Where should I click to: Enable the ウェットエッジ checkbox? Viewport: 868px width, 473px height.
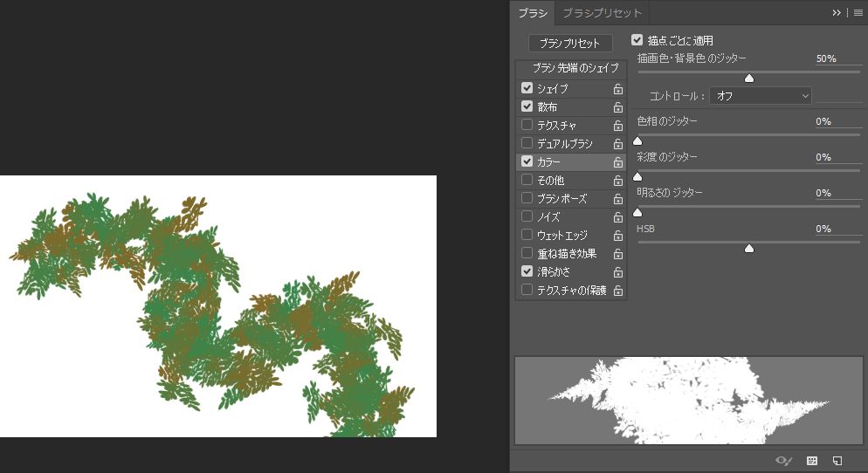[527, 235]
